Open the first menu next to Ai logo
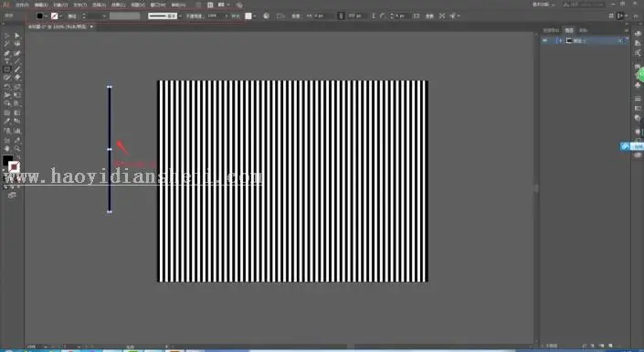Viewport: 644px width, 352px height. [22, 5]
